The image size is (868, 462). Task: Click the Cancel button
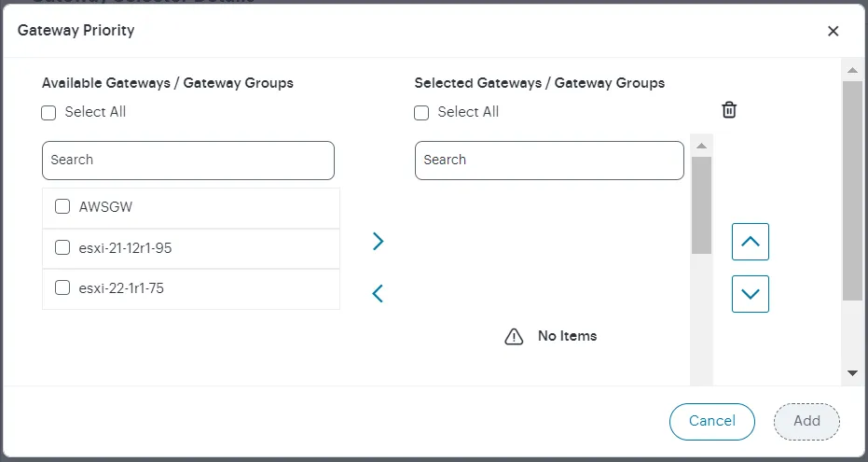(712, 421)
